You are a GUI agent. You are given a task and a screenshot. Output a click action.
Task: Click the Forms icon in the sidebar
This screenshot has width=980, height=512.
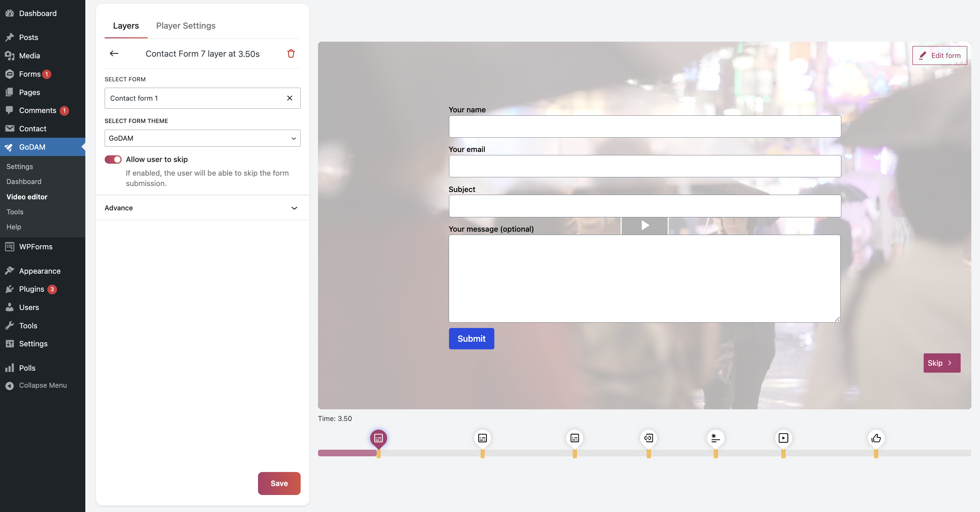click(10, 74)
